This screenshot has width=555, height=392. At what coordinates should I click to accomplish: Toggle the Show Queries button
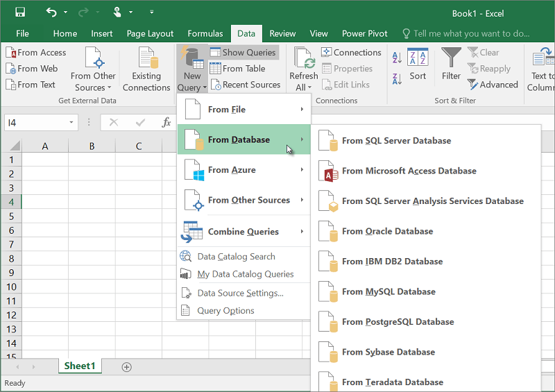coord(243,53)
